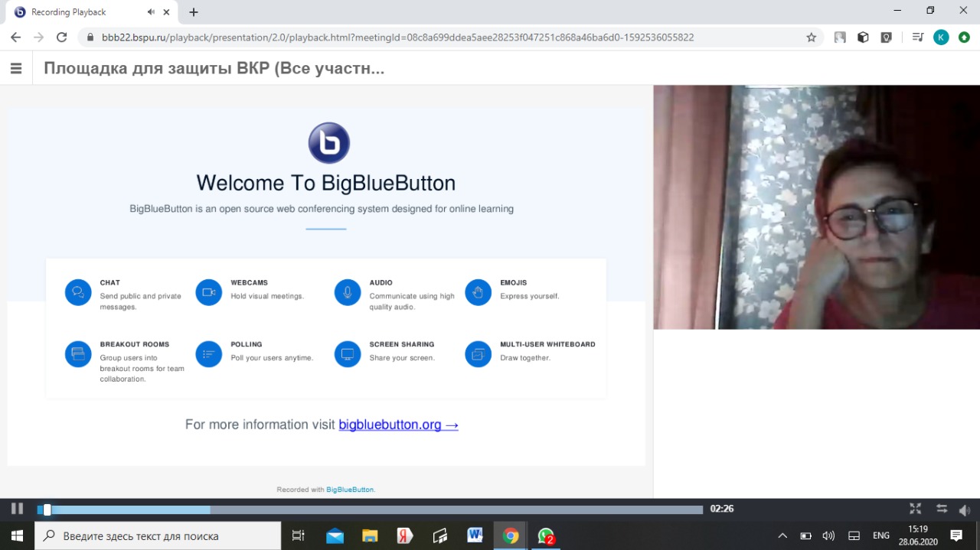Open a new browser tab
980x550 pixels.
(194, 12)
